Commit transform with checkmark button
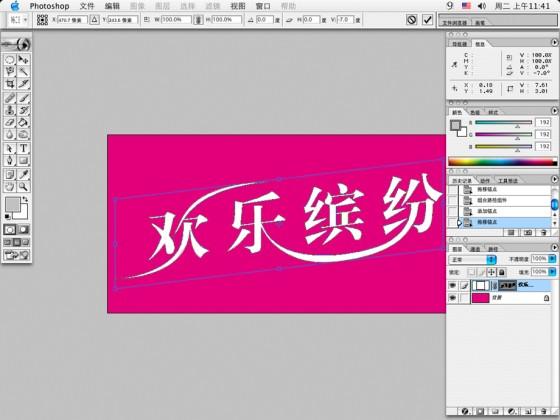 coord(427,20)
